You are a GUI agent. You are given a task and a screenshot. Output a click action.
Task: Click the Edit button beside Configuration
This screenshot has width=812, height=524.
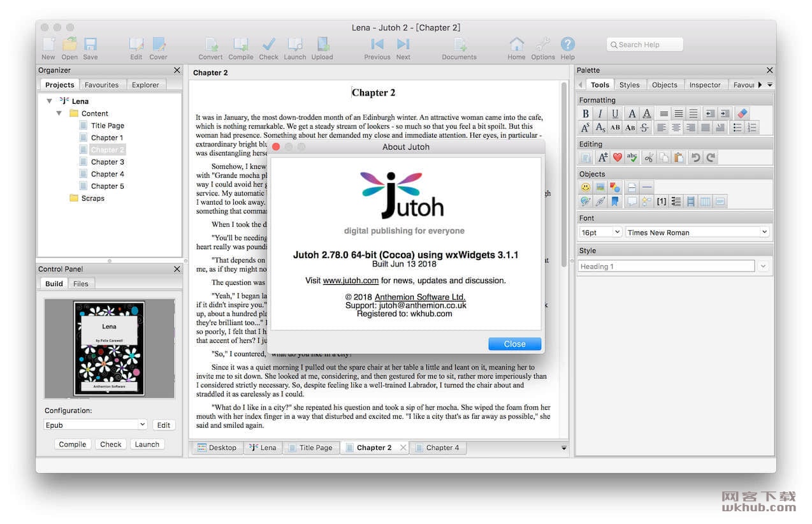pyautogui.click(x=164, y=425)
